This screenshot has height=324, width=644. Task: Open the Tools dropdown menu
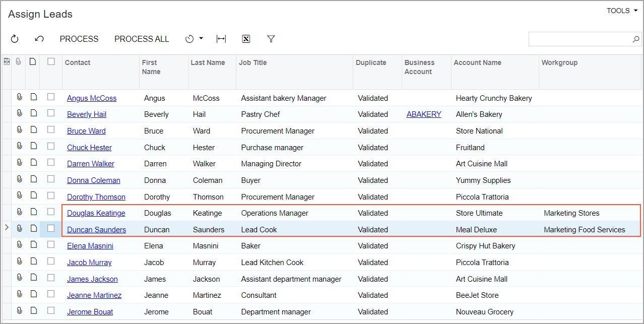(x=622, y=11)
